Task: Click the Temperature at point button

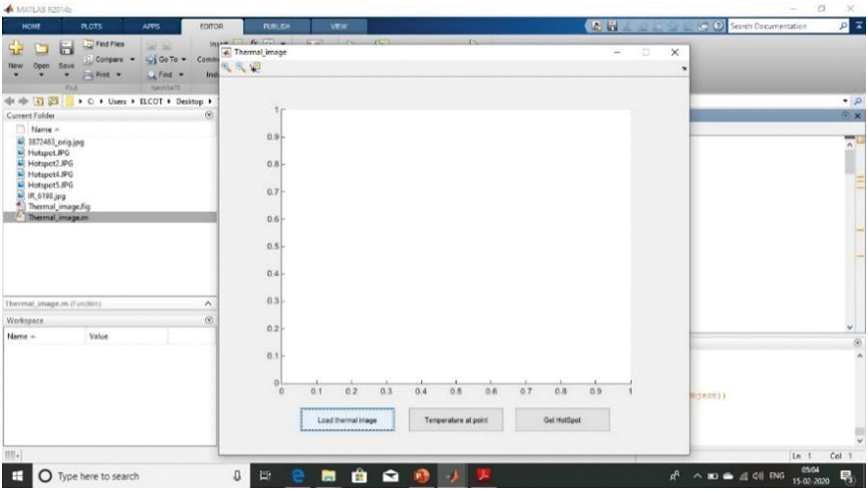Action: [x=456, y=420]
